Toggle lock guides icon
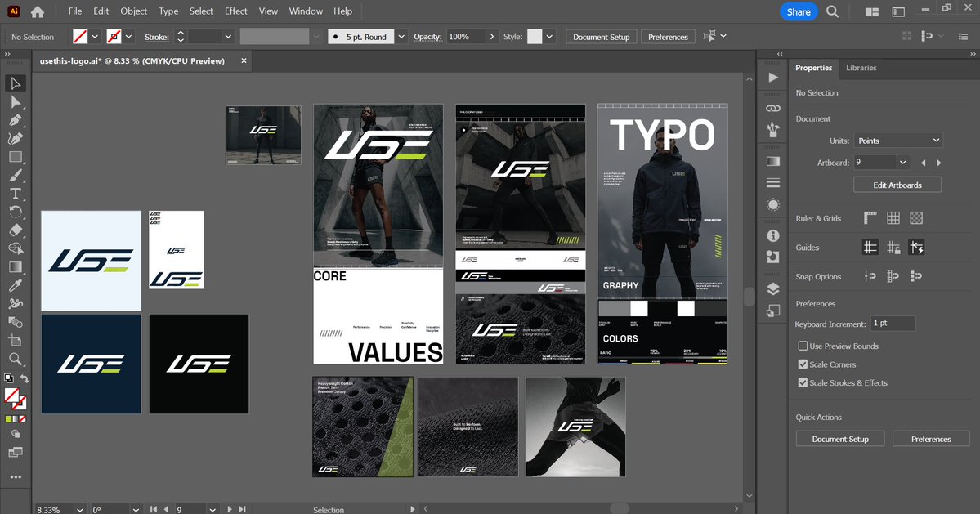This screenshot has width=980, height=514. tap(893, 248)
